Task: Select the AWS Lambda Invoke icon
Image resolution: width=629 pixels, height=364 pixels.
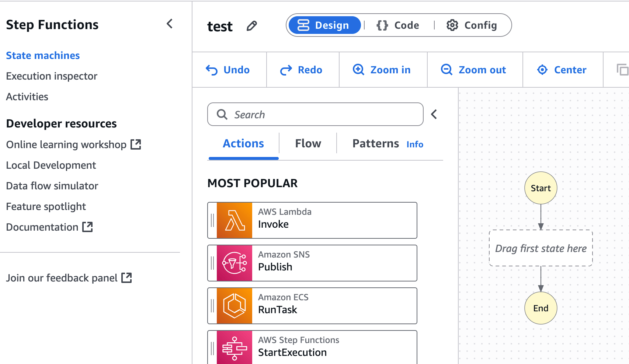Action: (x=234, y=220)
